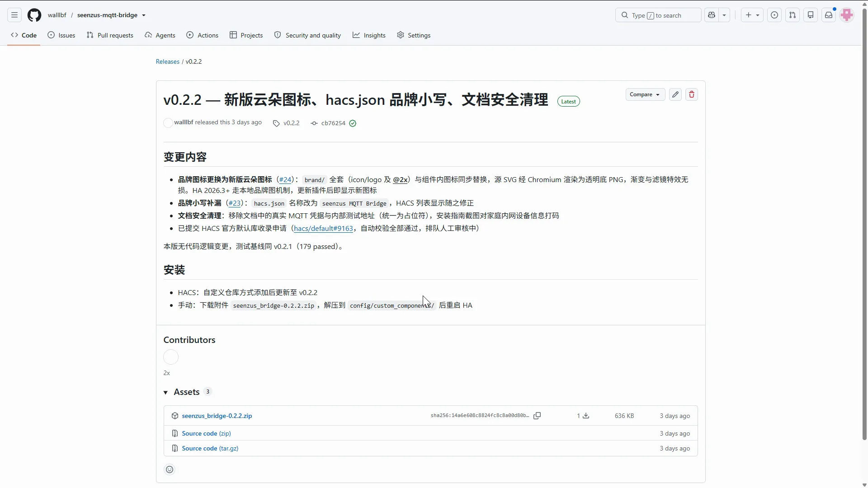This screenshot has width=868, height=488.
Task: Switch to the Agents tab
Action: tap(160, 35)
